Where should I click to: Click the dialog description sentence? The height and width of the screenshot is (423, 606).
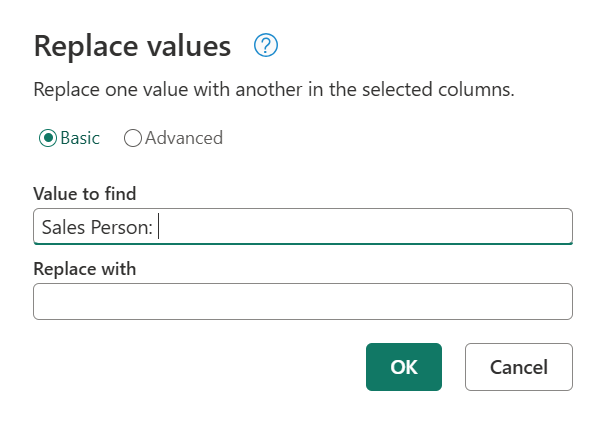[x=273, y=90]
